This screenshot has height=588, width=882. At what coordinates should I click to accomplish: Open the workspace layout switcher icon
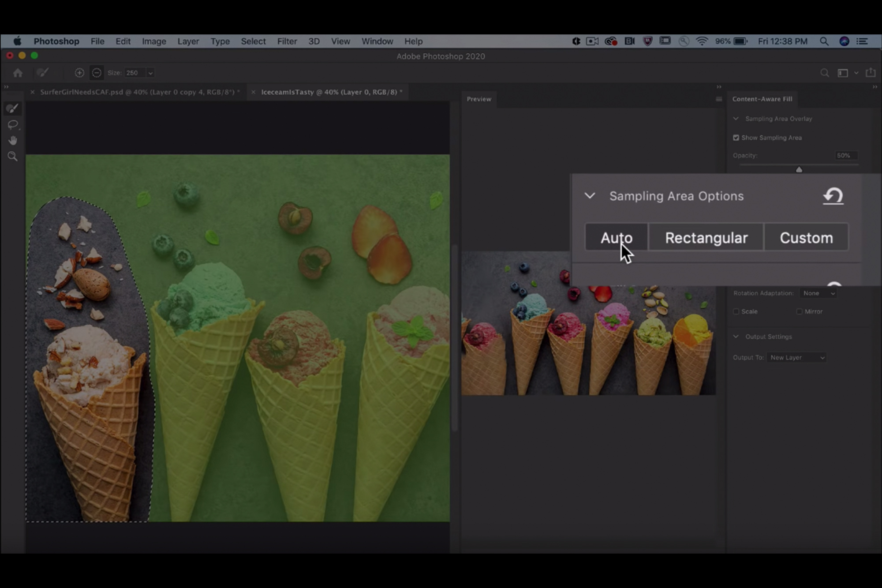click(843, 73)
